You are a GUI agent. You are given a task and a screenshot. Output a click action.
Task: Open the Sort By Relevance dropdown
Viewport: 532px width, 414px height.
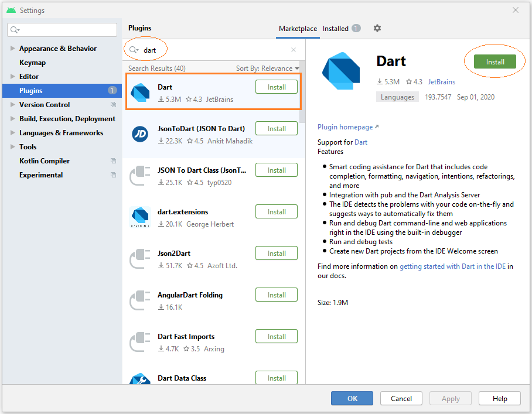[x=267, y=68]
